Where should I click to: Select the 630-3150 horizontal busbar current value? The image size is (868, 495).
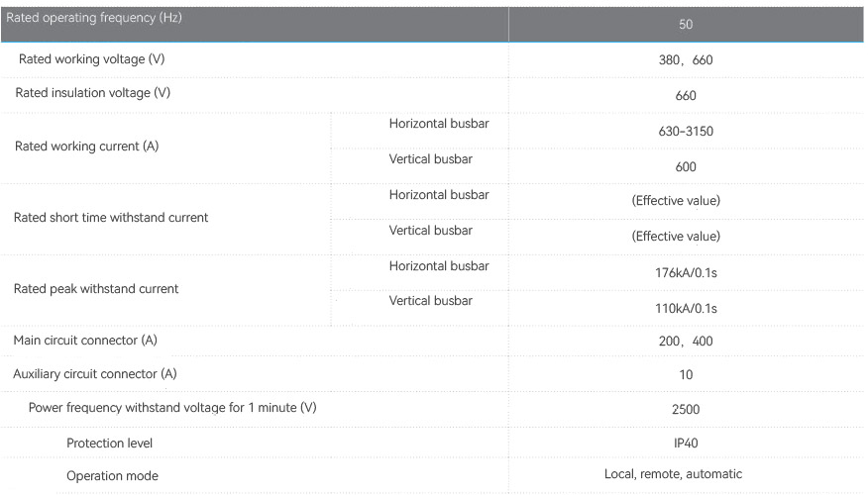click(x=686, y=132)
